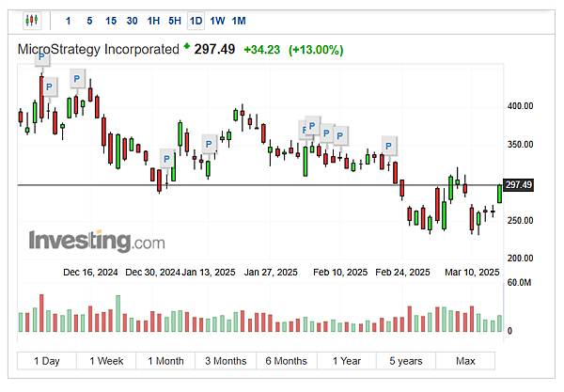Click the 297.49 current price label on axis
564x392 pixels.
click(x=518, y=185)
